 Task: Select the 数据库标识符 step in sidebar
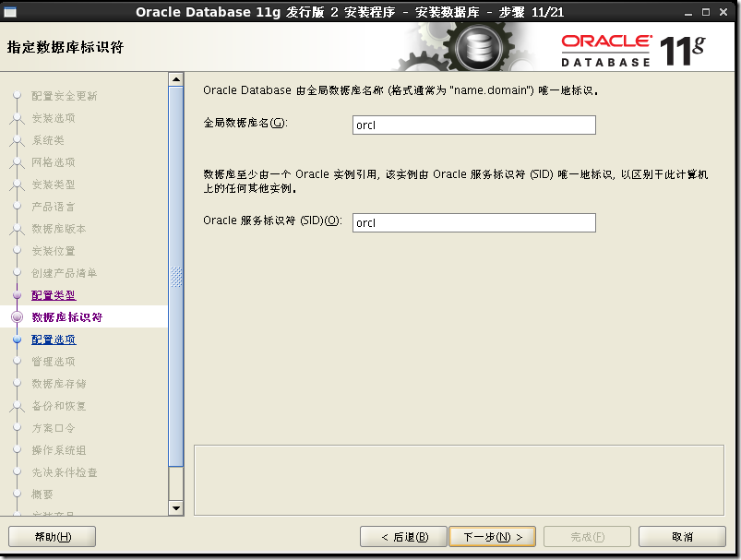(x=67, y=317)
